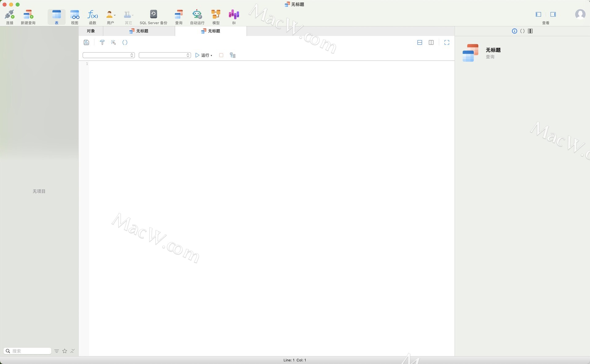Open SQL Server 备份 backup
This screenshot has height=364, width=590.
[x=153, y=17]
